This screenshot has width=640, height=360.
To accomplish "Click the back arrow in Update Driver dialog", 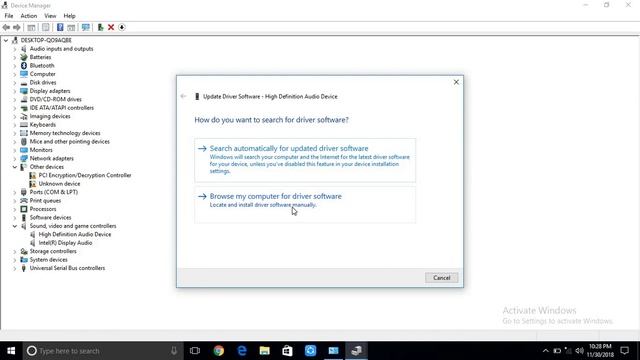I will [183, 96].
